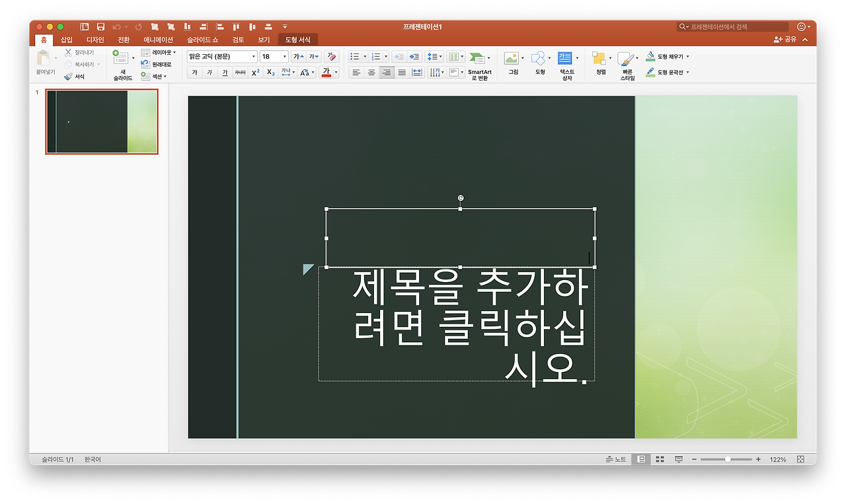Click the Increase Font Size (가) icon
846x504 pixels.
click(297, 56)
